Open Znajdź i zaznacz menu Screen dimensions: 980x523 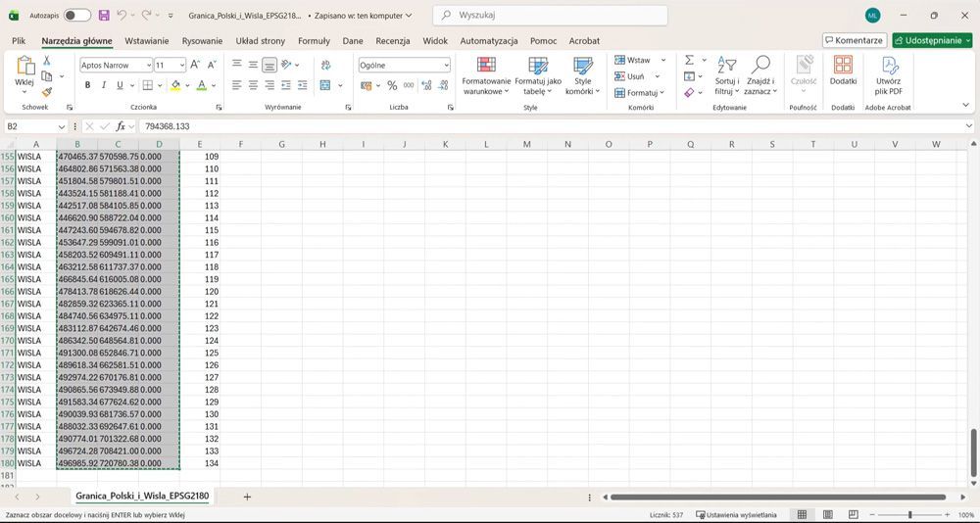(760, 75)
